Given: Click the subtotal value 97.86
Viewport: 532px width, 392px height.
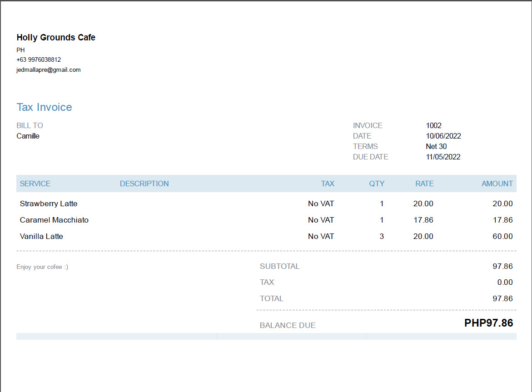Looking at the screenshot, I should pyautogui.click(x=502, y=267).
